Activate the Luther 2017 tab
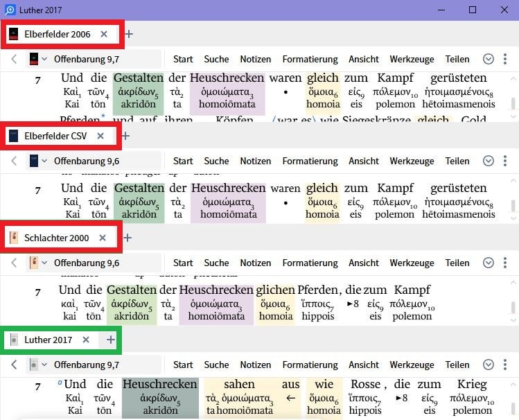The height and width of the screenshot is (420, 519). click(x=48, y=340)
